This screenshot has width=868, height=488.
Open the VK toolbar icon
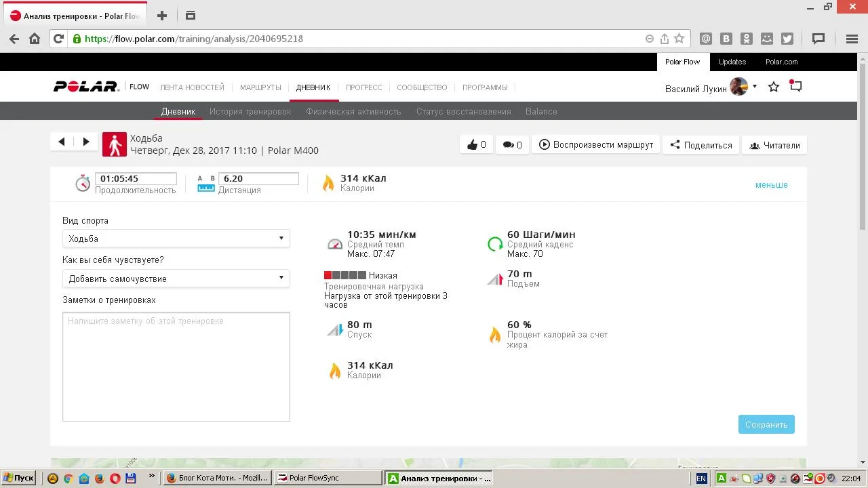coord(726,39)
